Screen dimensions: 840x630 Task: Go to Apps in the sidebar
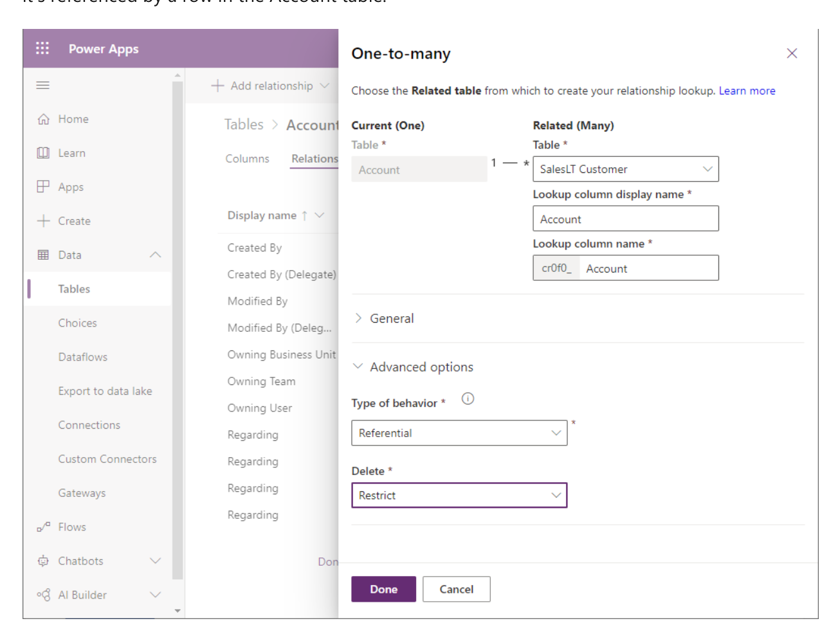coord(71,187)
